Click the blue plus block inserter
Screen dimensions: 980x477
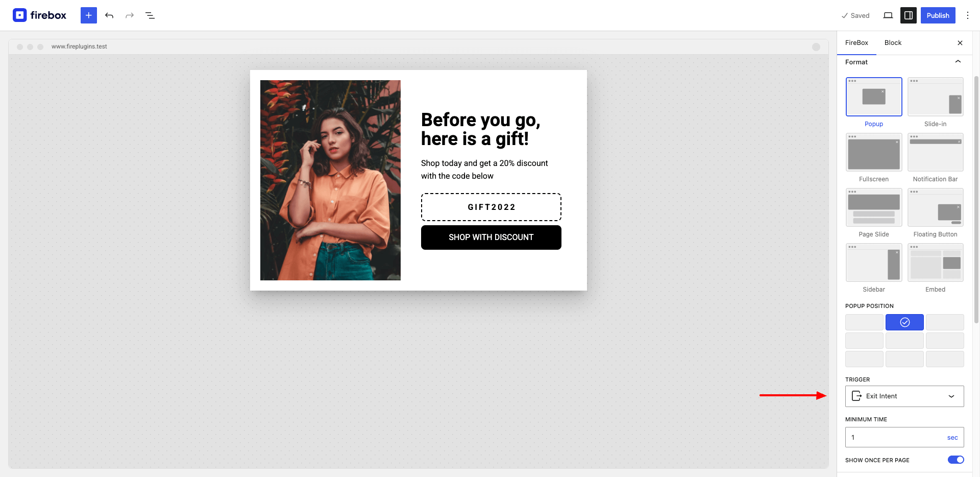click(x=89, y=15)
